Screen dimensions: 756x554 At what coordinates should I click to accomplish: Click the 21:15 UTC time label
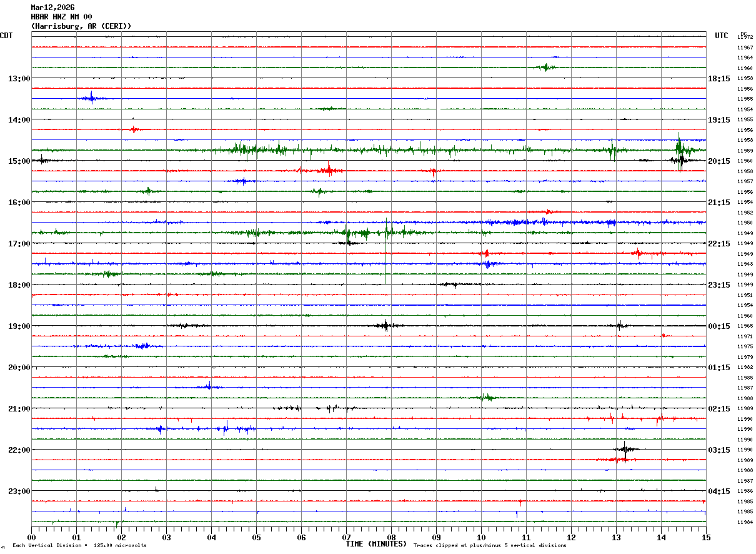pyautogui.click(x=719, y=203)
